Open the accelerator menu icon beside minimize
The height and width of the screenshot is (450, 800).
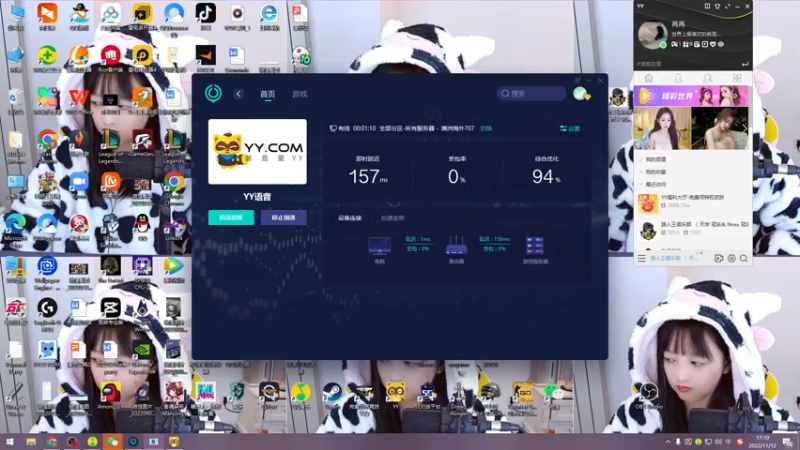(x=577, y=81)
